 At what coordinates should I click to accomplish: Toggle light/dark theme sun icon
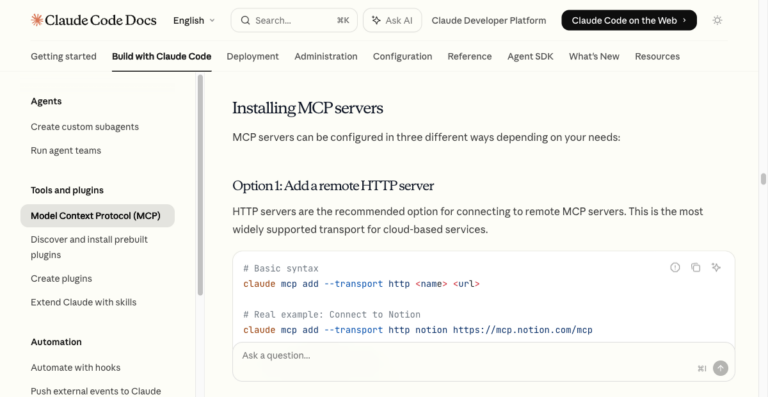(717, 20)
